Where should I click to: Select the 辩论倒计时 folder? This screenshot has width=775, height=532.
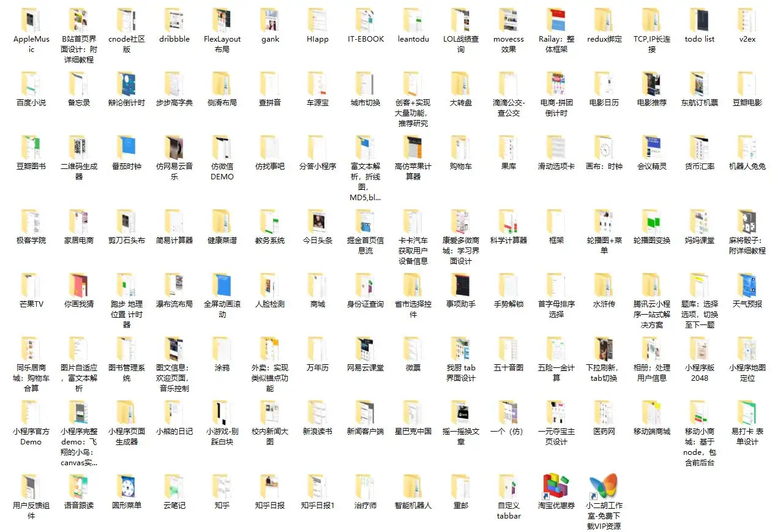click(x=127, y=83)
